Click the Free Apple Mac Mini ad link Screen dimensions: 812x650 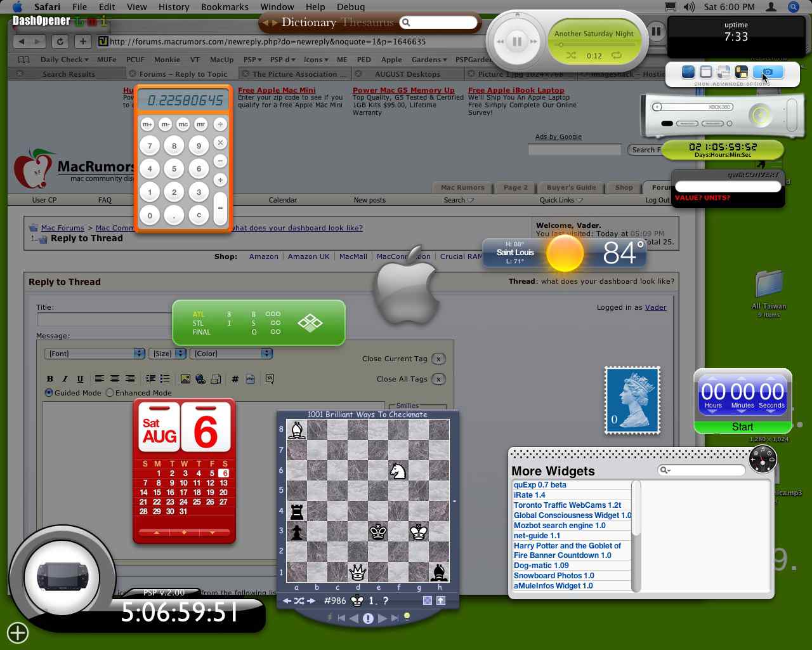click(x=277, y=90)
